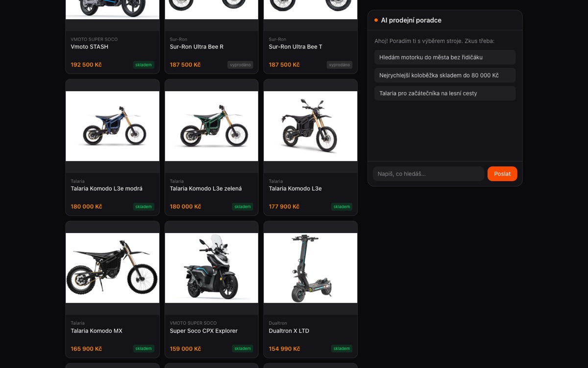The image size is (588, 368).
Task: Open Talaria Komodo L3e zelená product image
Action: coord(211,126)
